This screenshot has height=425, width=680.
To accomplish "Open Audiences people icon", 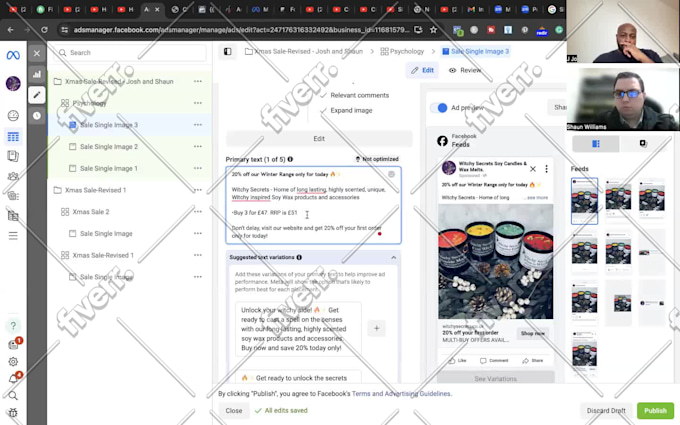I will tap(13, 176).
